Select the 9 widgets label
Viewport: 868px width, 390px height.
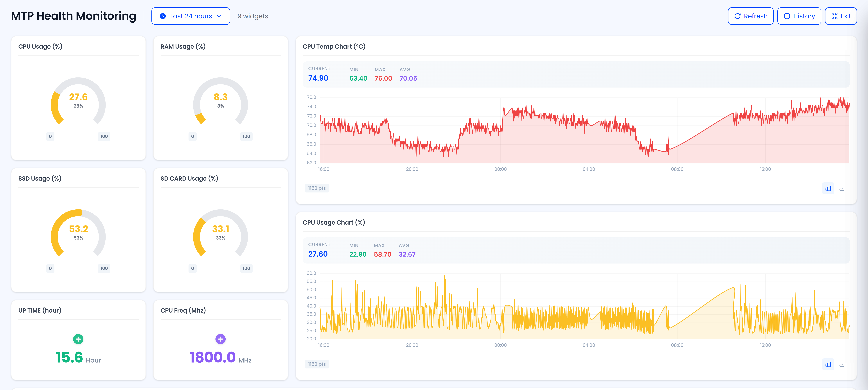click(252, 16)
